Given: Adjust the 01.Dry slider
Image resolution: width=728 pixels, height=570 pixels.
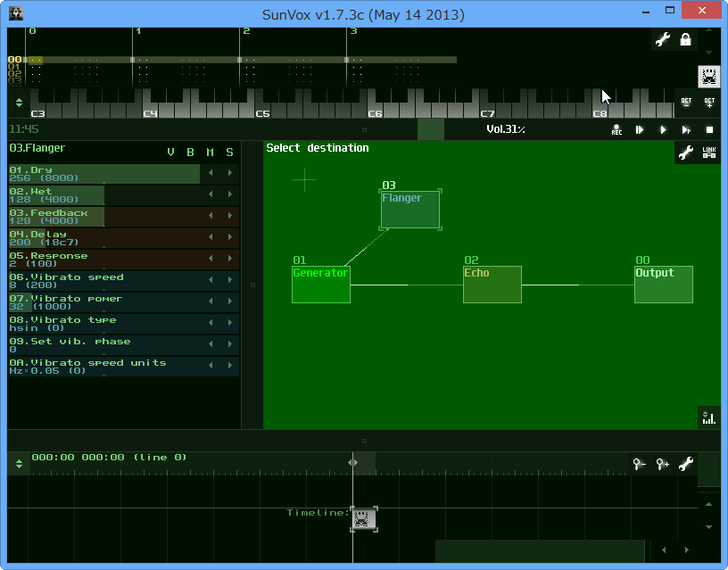Looking at the screenshot, I should [x=104, y=174].
